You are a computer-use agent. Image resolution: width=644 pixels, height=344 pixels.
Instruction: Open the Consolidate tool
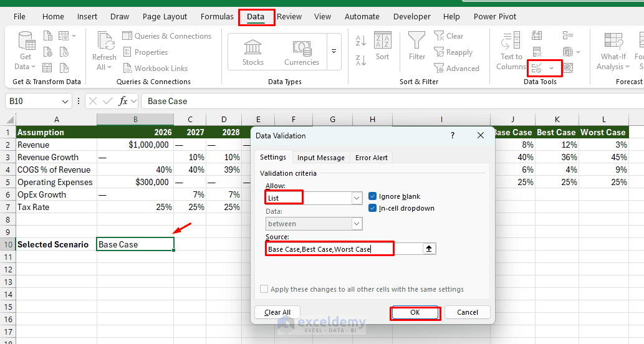[567, 36]
